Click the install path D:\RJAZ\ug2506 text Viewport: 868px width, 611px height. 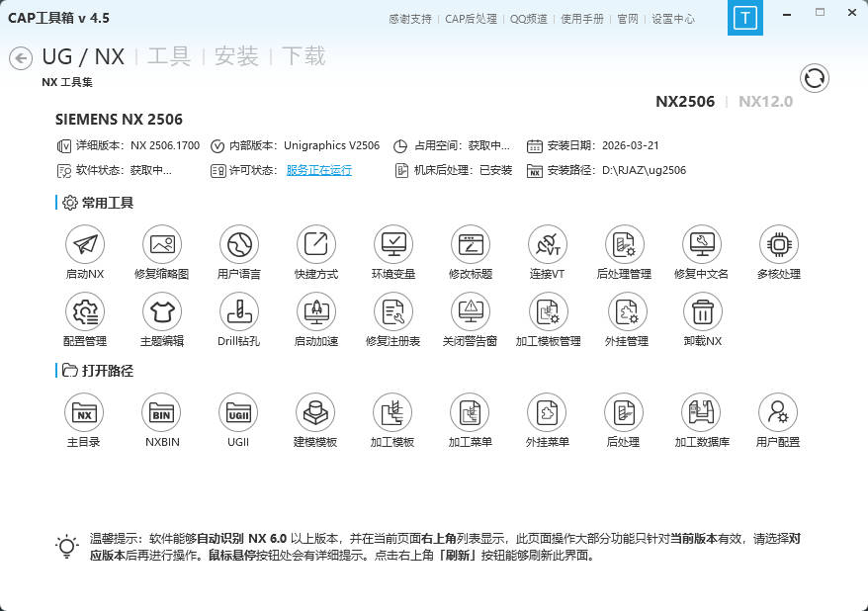pos(644,170)
